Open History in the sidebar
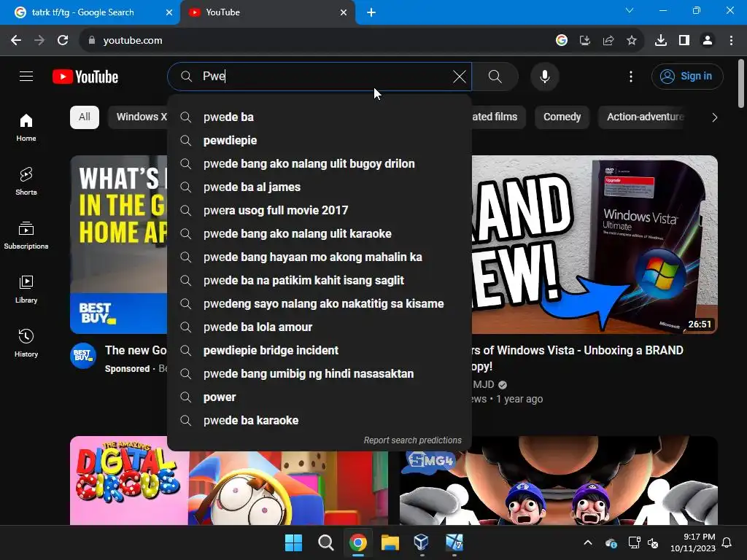747x560 pixels. [x=26, y=343]
